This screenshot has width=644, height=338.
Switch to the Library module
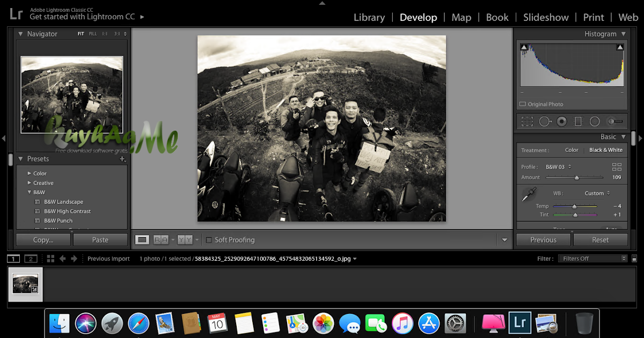[x=369, y=17]
